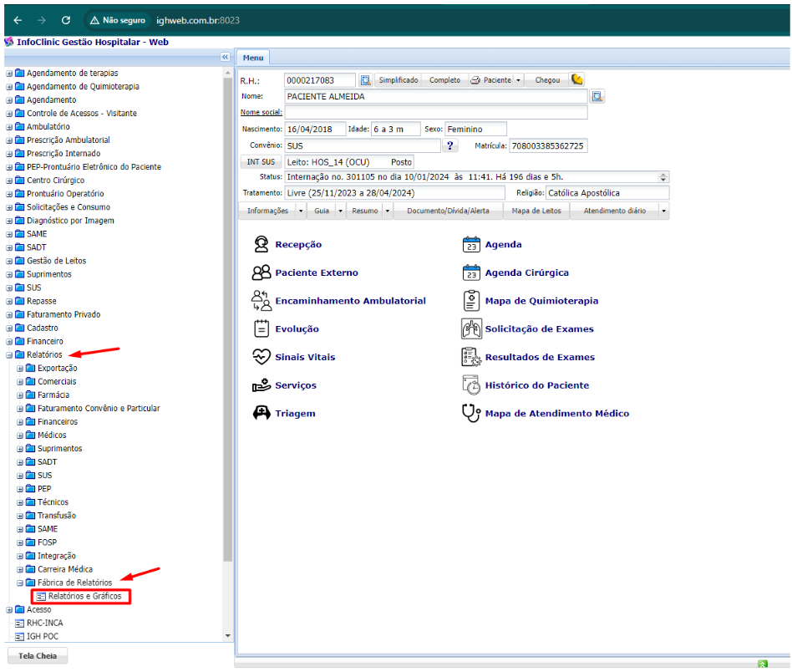The image size is (792, 672).
Task: Click the Simplificado button
Action: coord(399,80)
